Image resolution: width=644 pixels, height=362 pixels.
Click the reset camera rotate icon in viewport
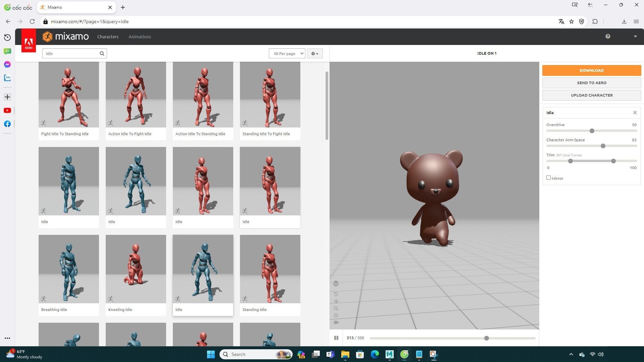coord(336,294)
